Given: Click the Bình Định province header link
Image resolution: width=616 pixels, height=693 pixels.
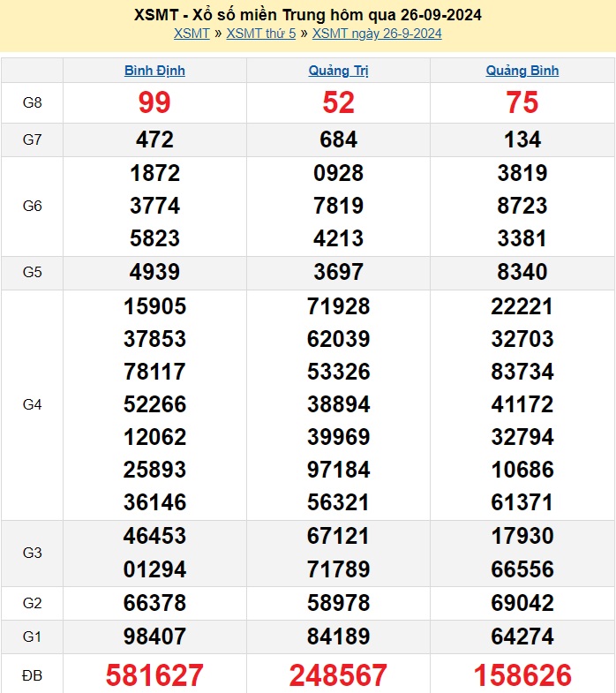Looking at the screenshot, I should click(154, 71).
